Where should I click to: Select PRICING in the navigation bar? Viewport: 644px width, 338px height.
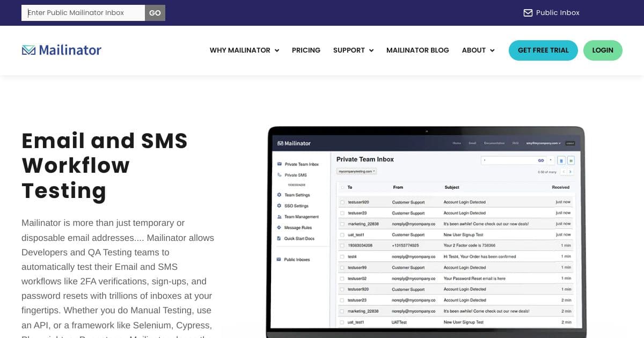[306, 50]
